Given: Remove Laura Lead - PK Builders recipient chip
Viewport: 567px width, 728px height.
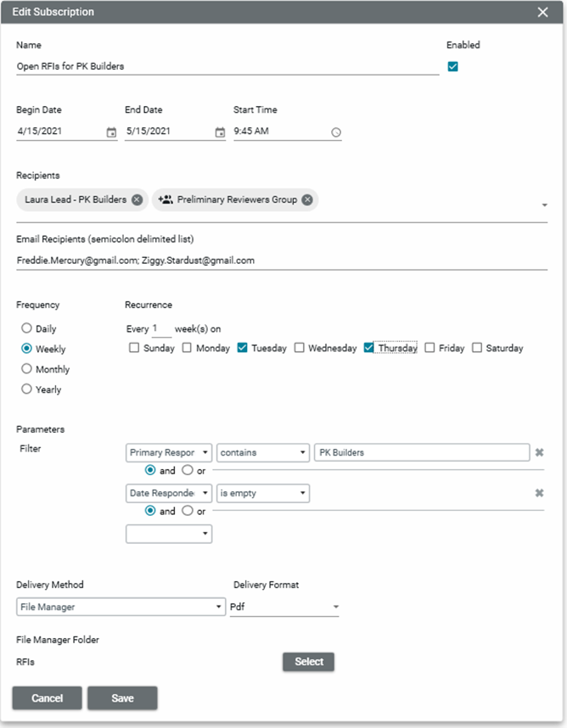Looking at the screenshot, I should coord(138,200).
